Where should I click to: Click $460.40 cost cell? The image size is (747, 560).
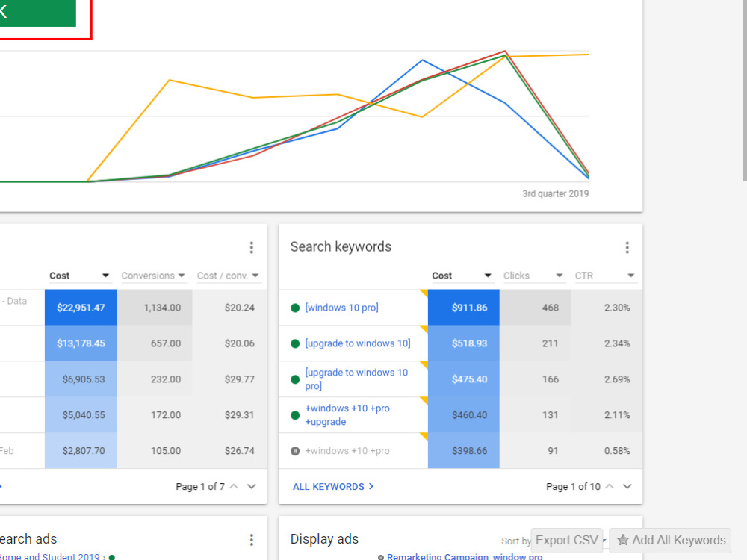tap(464, 414)
